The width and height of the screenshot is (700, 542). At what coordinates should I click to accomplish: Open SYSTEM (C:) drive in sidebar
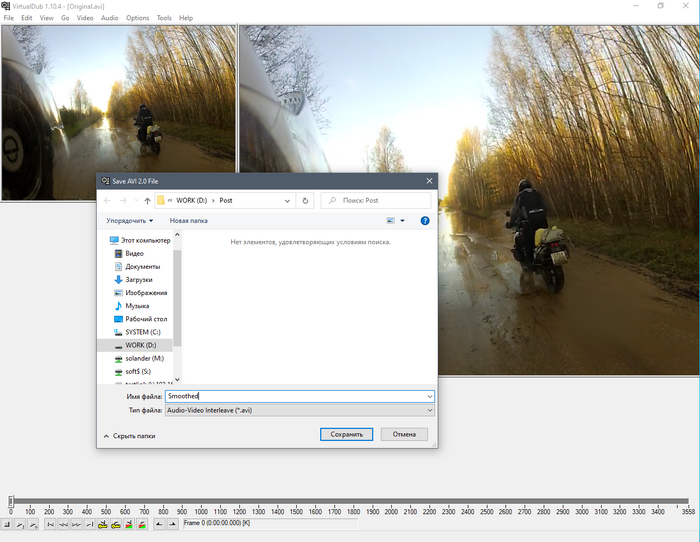coord(142,332)
